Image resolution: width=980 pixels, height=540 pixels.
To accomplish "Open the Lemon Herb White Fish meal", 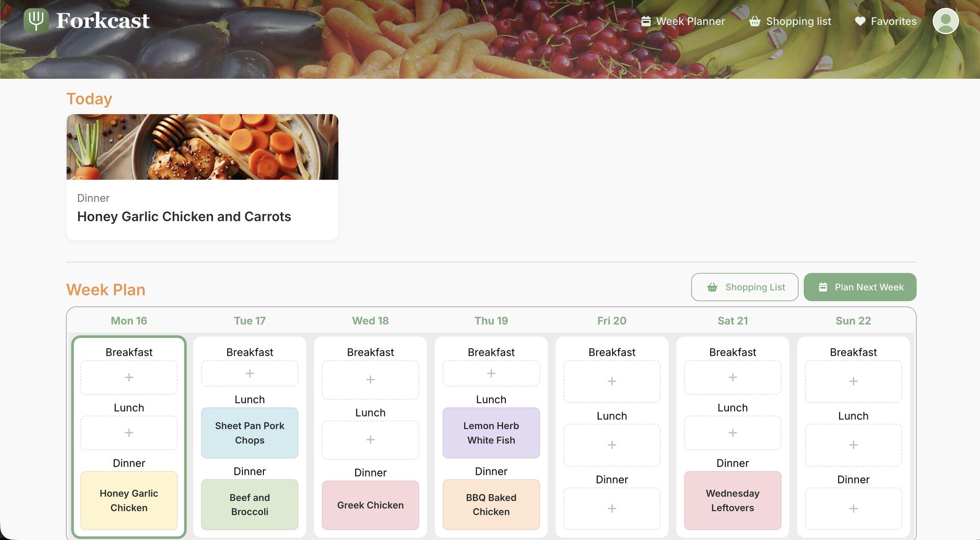I will 491,433.
